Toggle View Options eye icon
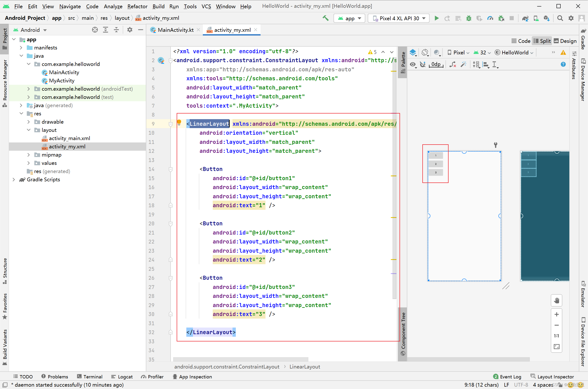588x389 pixels. pyautogui.click(x=413, y=65)
